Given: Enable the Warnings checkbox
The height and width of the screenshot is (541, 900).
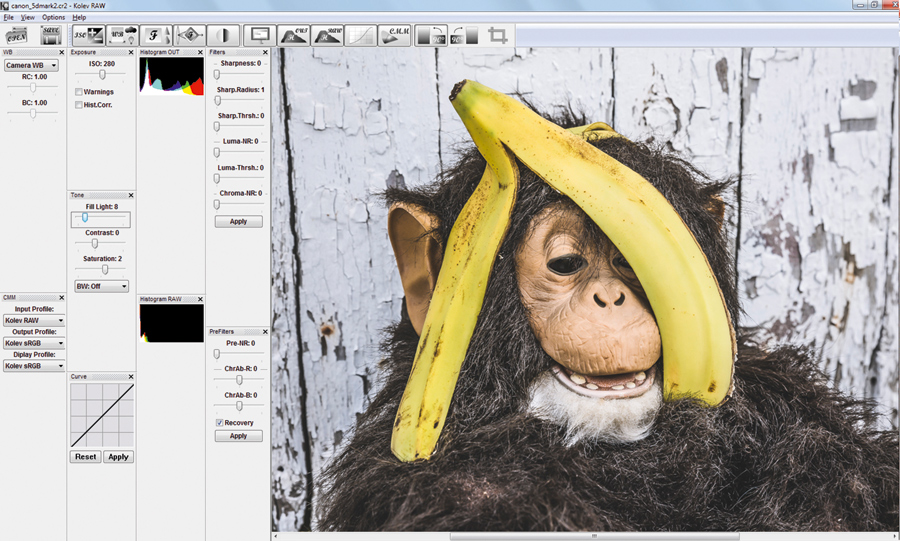Looking at the screenshot, I should (79, 92).
